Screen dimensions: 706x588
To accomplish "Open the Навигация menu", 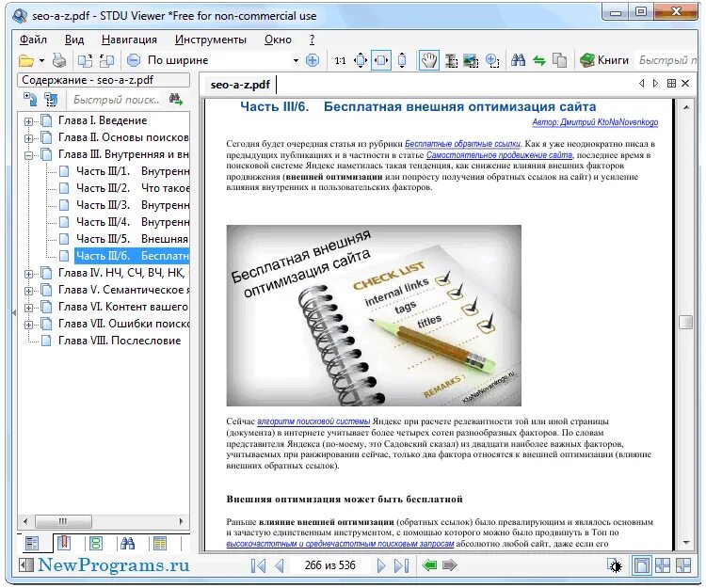I will 129,40.
